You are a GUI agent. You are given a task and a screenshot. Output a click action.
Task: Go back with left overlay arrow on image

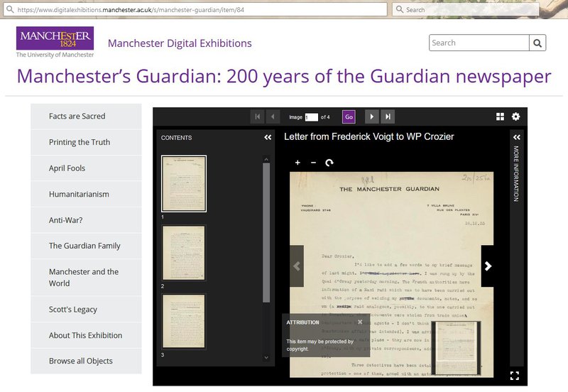tap(297, 266)
